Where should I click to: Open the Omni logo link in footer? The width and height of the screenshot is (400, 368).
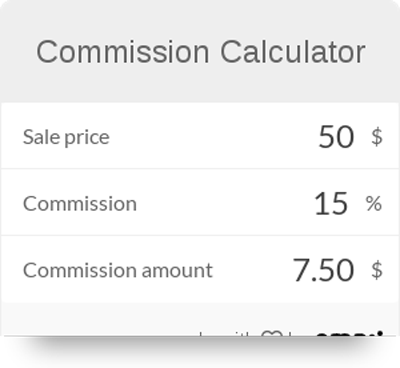349,333
